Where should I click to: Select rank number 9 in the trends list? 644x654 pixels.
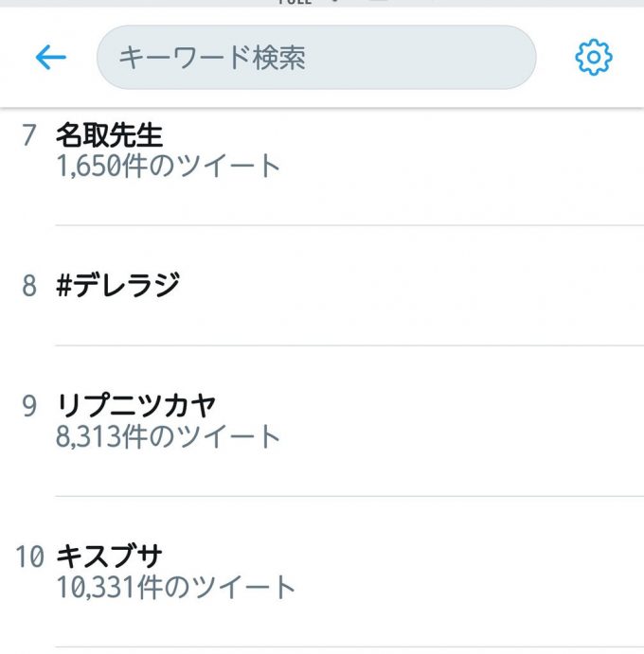(x=28, y=406)
